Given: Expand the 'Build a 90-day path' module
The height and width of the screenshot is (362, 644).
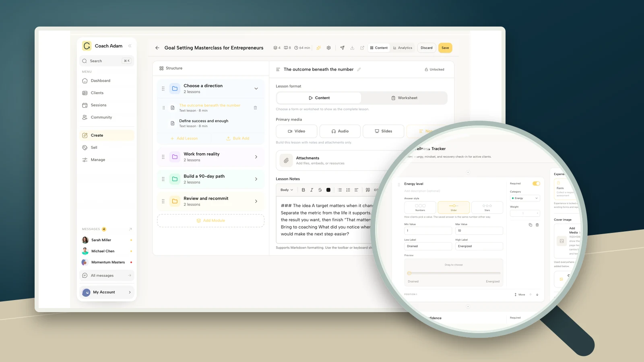Looking at the screenshot, I should (256, 179).
